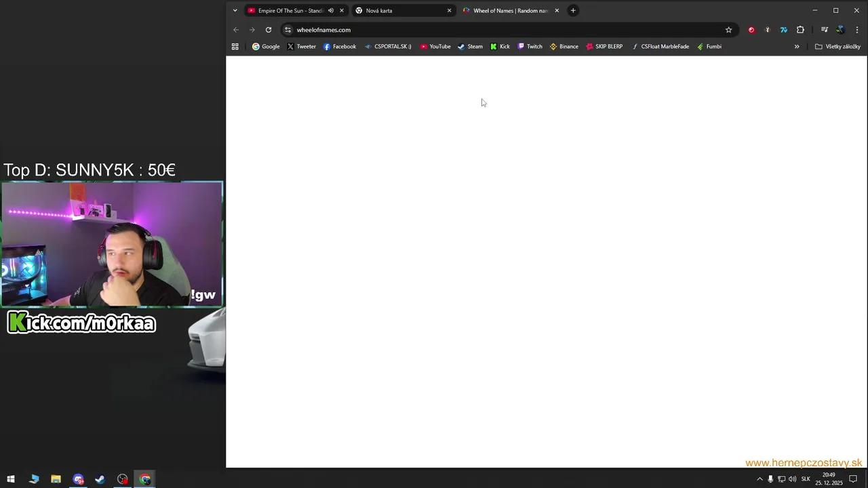The height and width of the screenshot is (488, 868).
Task: Click inside the wheelofnames.com address bar
Action: tap(407, 30)
